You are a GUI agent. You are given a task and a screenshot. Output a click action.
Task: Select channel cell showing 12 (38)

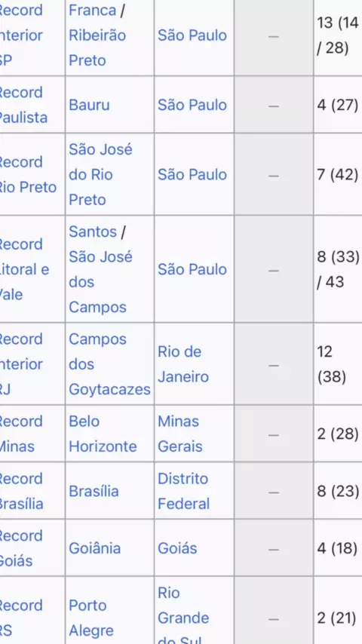pos(337,364)
